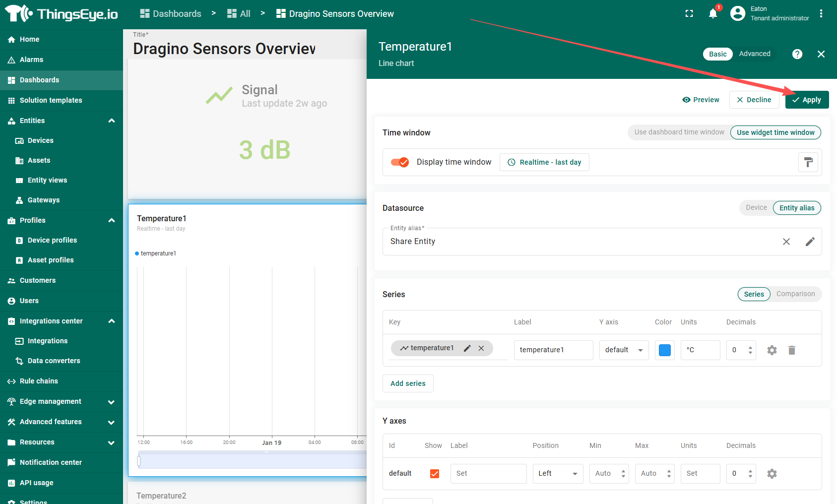Open temperature1 series settings gear
Screen dimensions: 837x504
click(772, 350)
